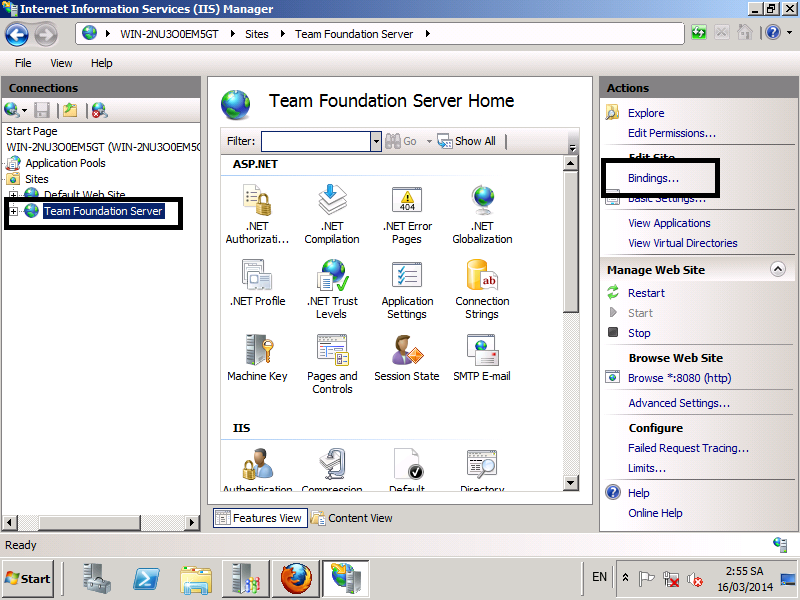Click the Help question mark toolbar icon
Screen dimensions: 800x600
(x=773, y=33)
